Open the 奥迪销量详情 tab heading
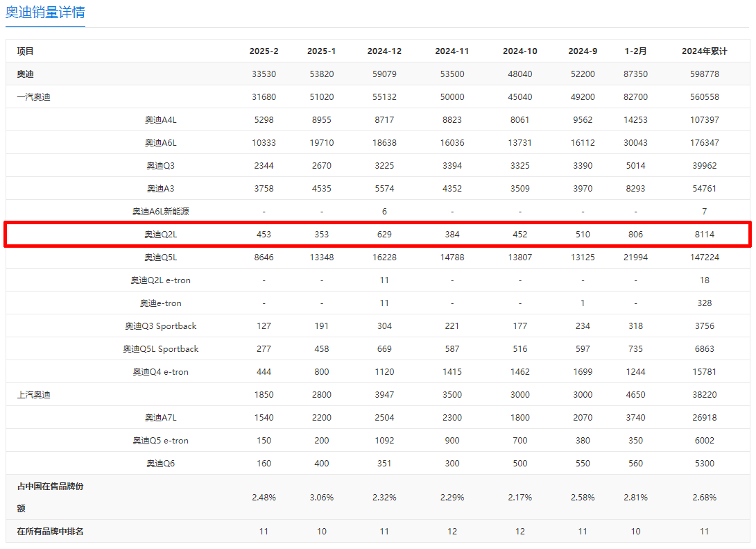The height and width of the screenshot is (549, 756). [x=45, y=12]
